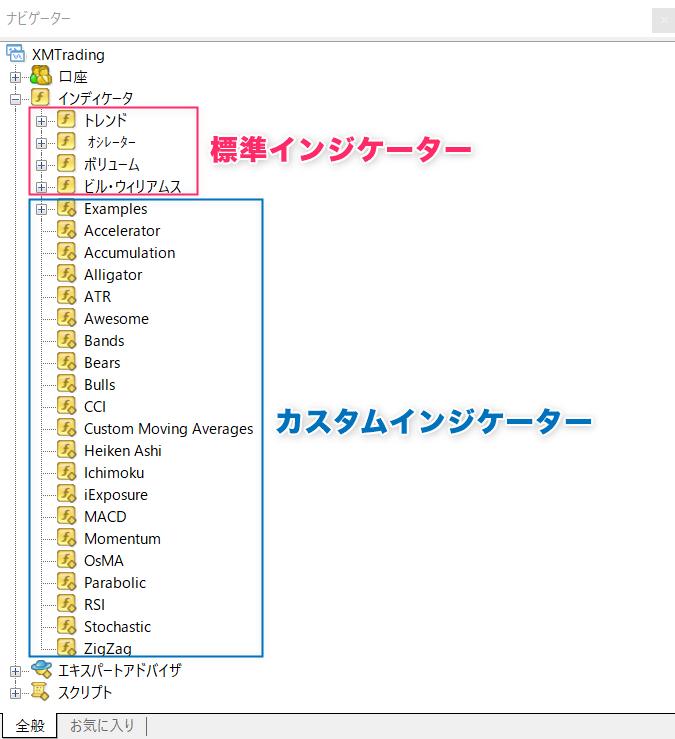Collapse the インディケータ tree node
The height and width of the screenshot is (739, 675).
pos(16,99)
